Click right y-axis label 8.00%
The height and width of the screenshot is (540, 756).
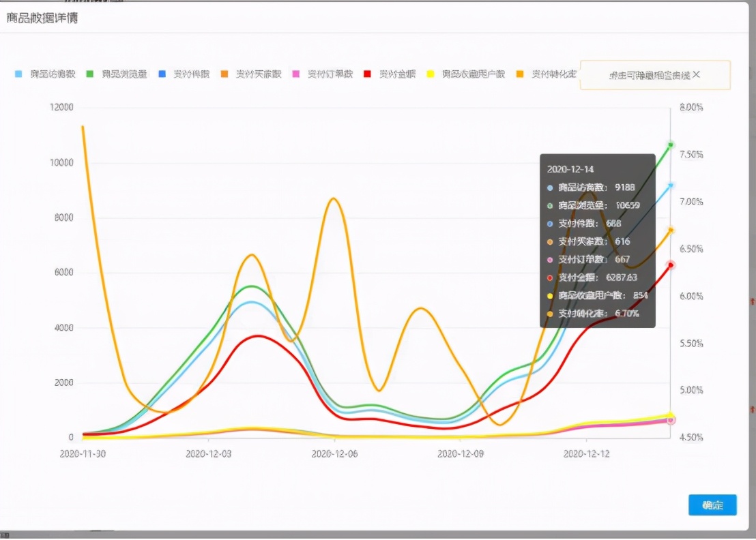point(691,107)
